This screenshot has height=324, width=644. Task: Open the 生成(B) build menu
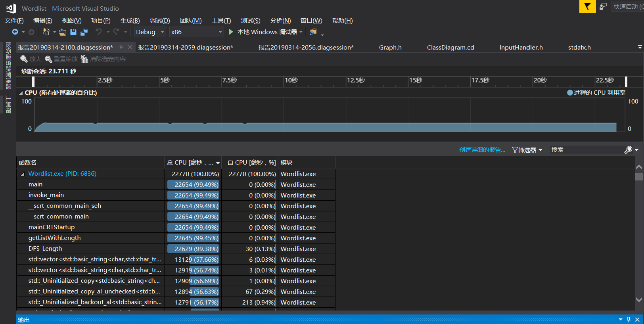(x=130, y=21)
